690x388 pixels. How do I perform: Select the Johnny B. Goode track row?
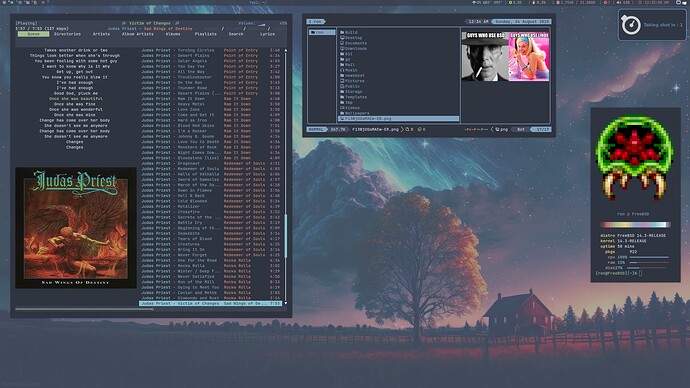(211, 136)
